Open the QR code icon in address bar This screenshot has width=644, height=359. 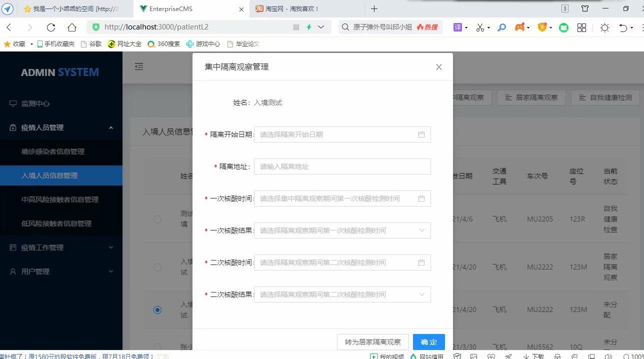click(296, 27)
